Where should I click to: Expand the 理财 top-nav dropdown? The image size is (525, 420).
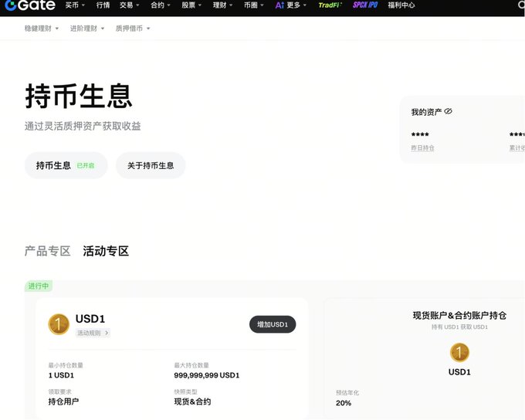[222, 5]
